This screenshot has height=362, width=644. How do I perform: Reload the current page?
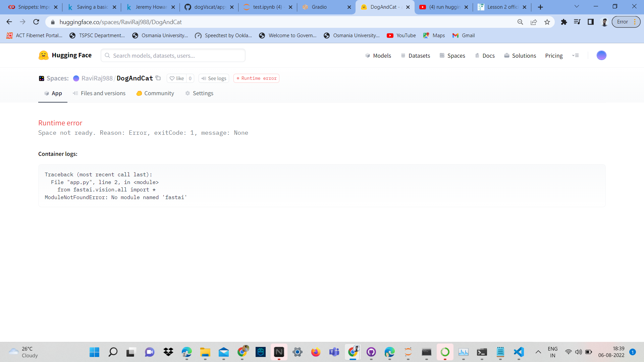[x=36, y=22]
